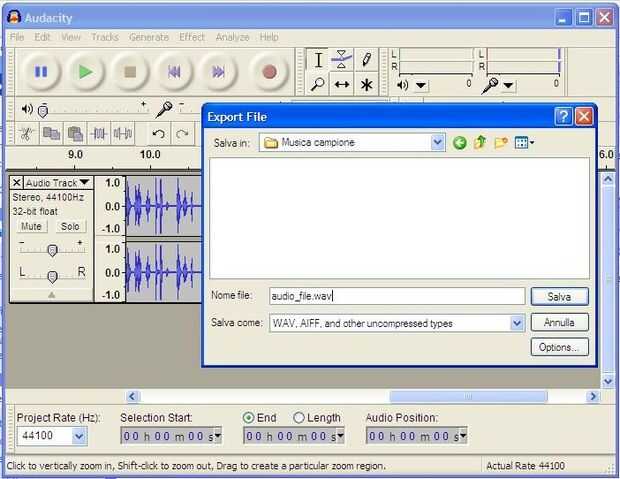
Task: Collapse the track with bottom triangle
Action: [51, 295]
